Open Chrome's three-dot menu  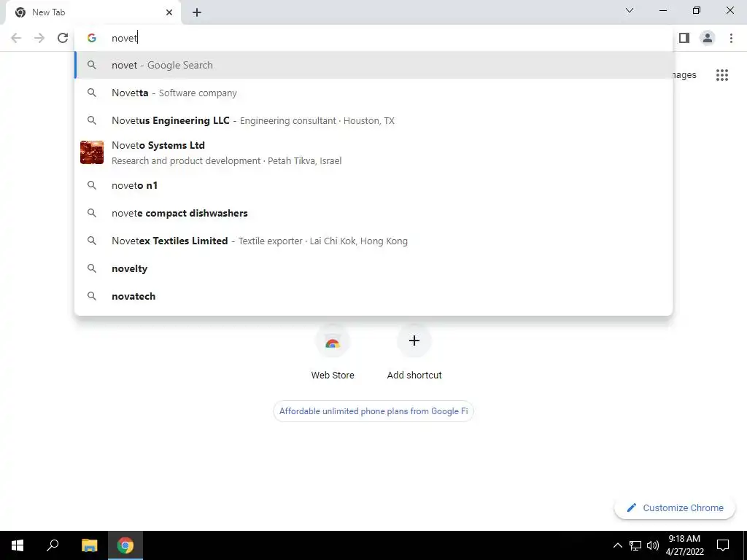[731, 38]
